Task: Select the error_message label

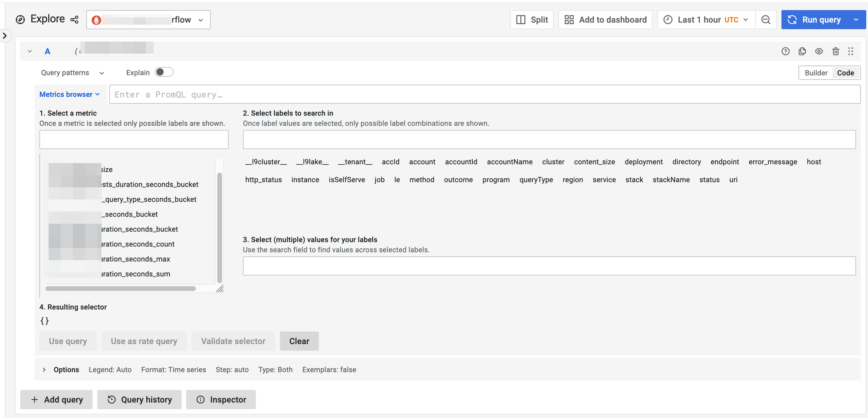Action: 773,162
